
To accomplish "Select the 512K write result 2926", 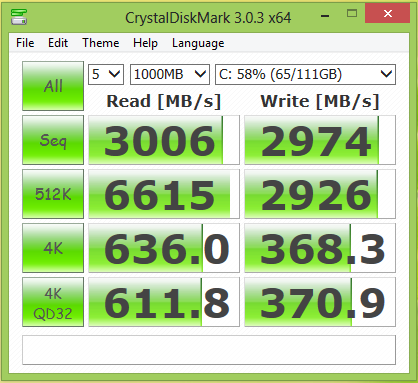I will tap(320, 194).
